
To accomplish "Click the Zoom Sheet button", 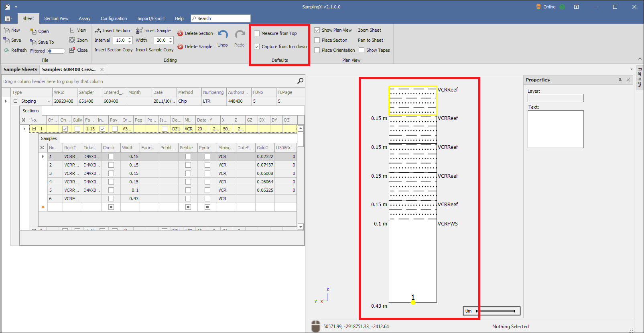I will click(x=369, y=30).
